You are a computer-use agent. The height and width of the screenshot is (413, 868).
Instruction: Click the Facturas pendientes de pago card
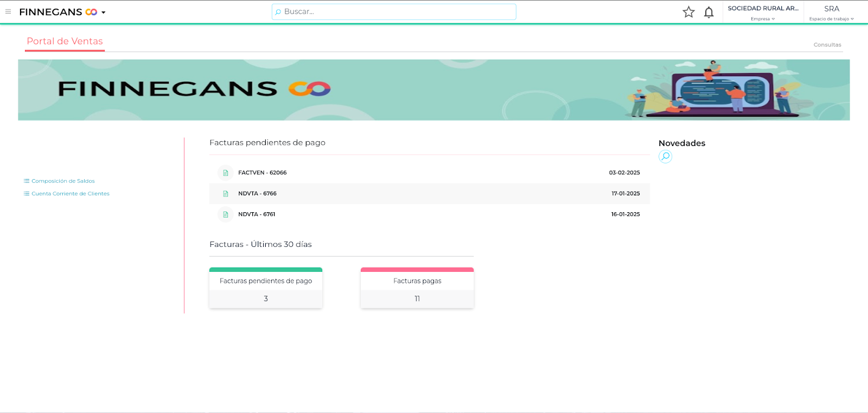tap(266, 288)
